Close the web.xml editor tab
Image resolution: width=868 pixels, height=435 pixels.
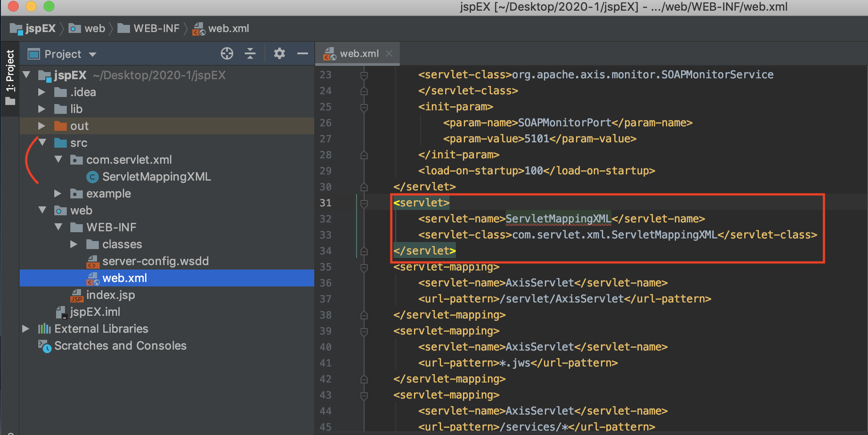point(389,53)
